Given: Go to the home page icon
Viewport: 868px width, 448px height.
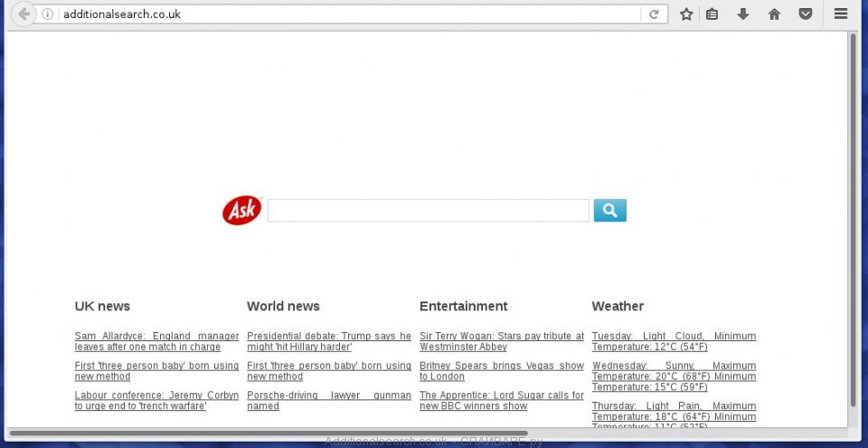Looking at the screenshot, I should coord(774,14).
